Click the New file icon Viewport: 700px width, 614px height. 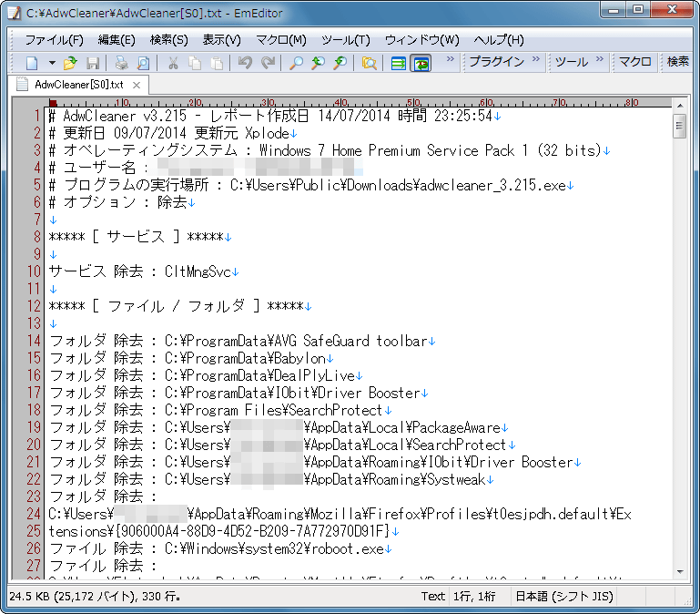pos(32,63)
